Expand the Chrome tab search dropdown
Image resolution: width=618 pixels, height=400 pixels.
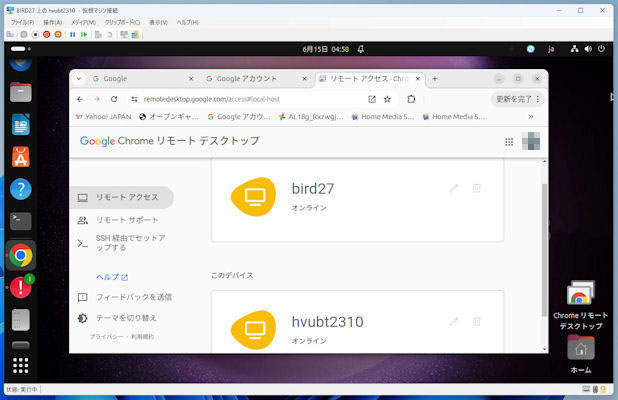pyautogui.click(x=79, y=79)
